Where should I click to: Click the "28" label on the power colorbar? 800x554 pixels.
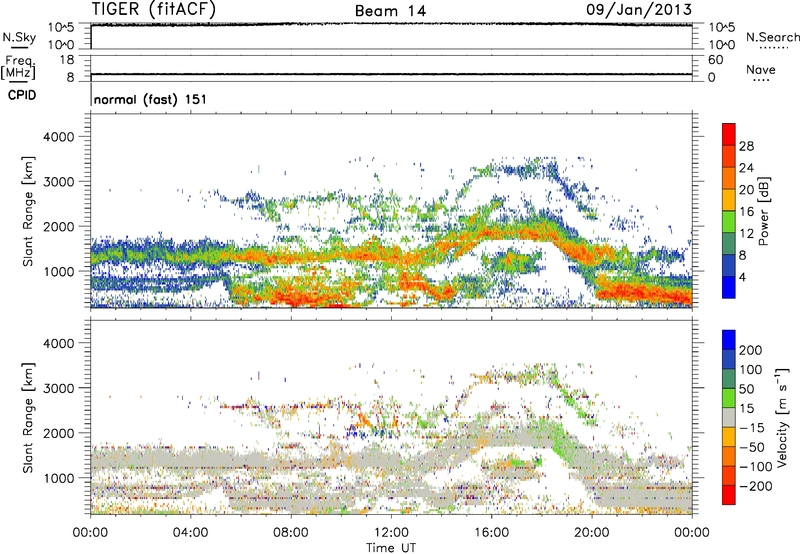pyautogui.click(x=746, y=146)
